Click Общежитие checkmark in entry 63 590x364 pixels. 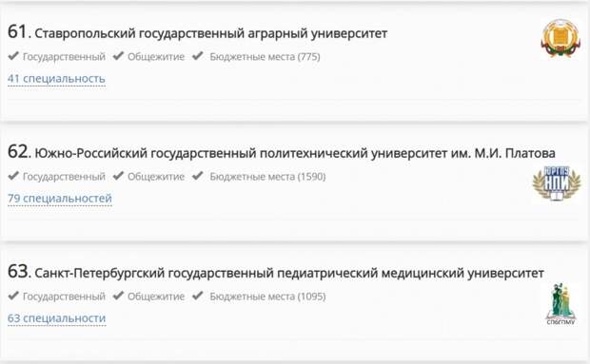pyautogui.click(x=119, y=296)
